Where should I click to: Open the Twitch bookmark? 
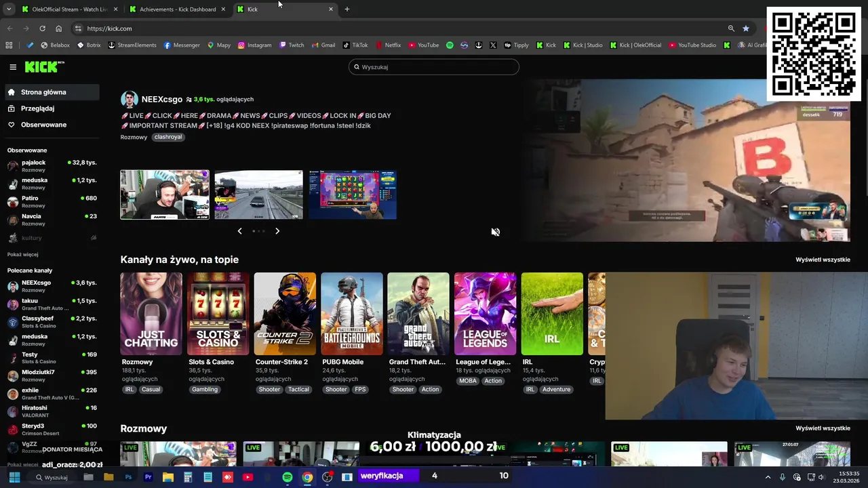(x=292, y=45)
